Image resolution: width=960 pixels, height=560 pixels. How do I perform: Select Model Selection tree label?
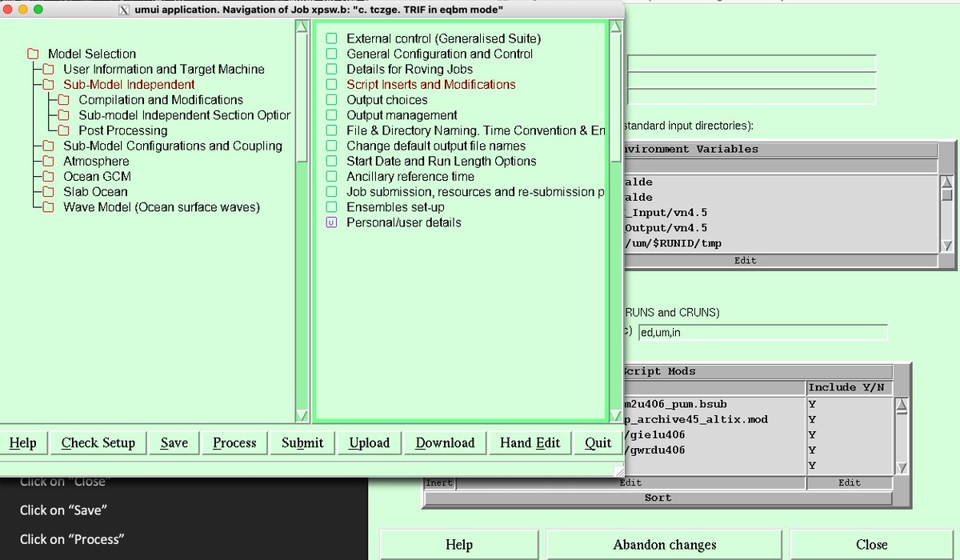92,54
